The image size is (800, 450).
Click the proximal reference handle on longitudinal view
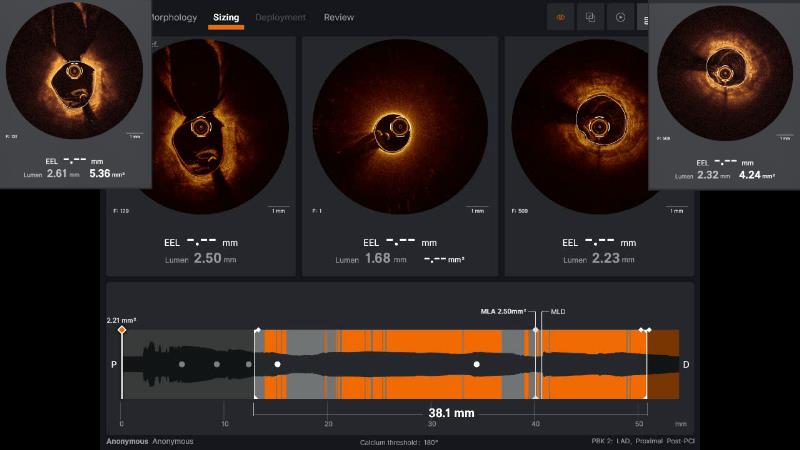coord(256,330)
